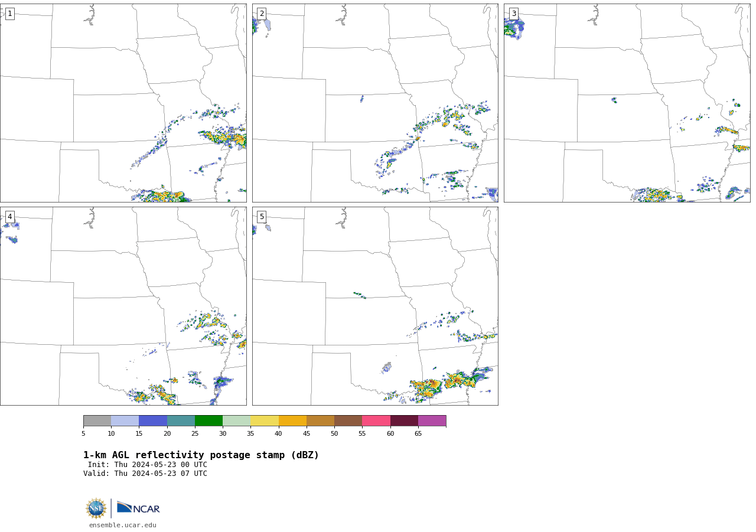Click the light blue 10-15 dBZ swatch
The width and height of the screenshot is (756, 532).
click(x=125, y=421)
